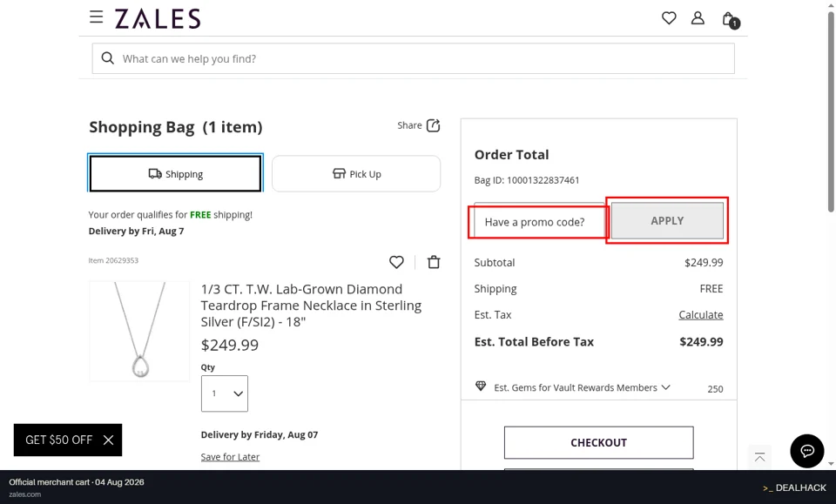Open the Qty dropdown
This screenshot has height=504, width=836.
[225, 393]
